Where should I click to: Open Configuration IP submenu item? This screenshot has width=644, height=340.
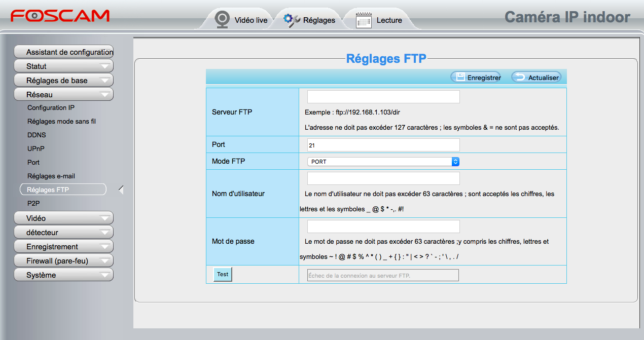coord(51,108)
